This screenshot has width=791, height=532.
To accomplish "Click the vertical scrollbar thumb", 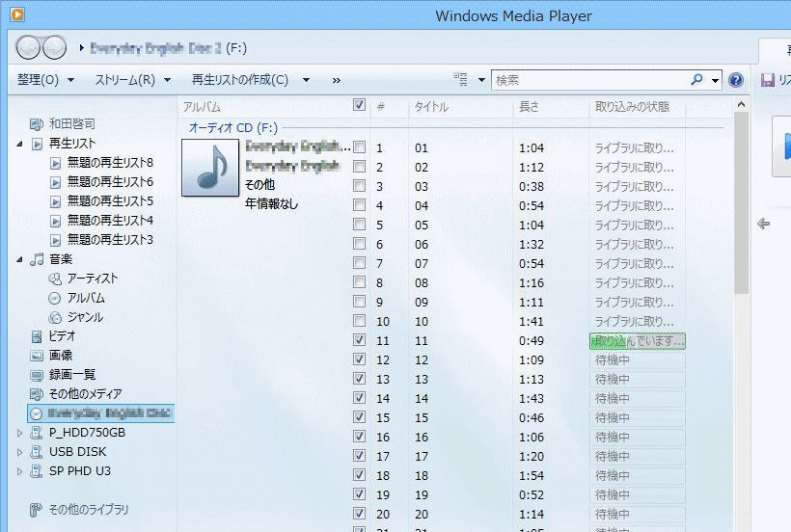I will [741, 202].
